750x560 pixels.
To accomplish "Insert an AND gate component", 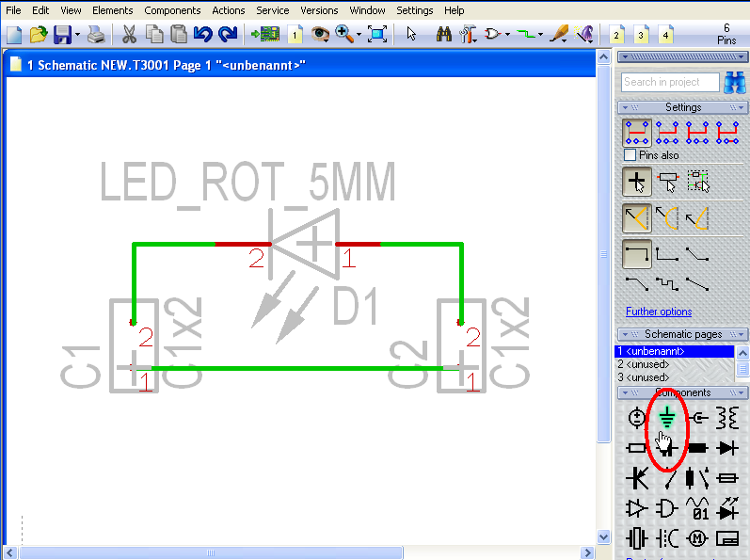I will point(667,508).
